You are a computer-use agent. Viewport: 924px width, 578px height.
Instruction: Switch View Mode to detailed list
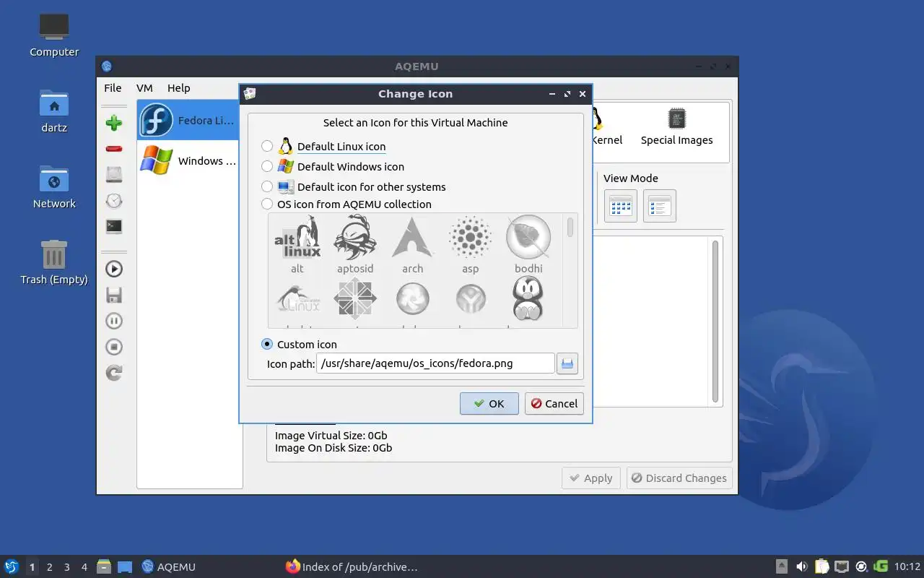point(660,206)
